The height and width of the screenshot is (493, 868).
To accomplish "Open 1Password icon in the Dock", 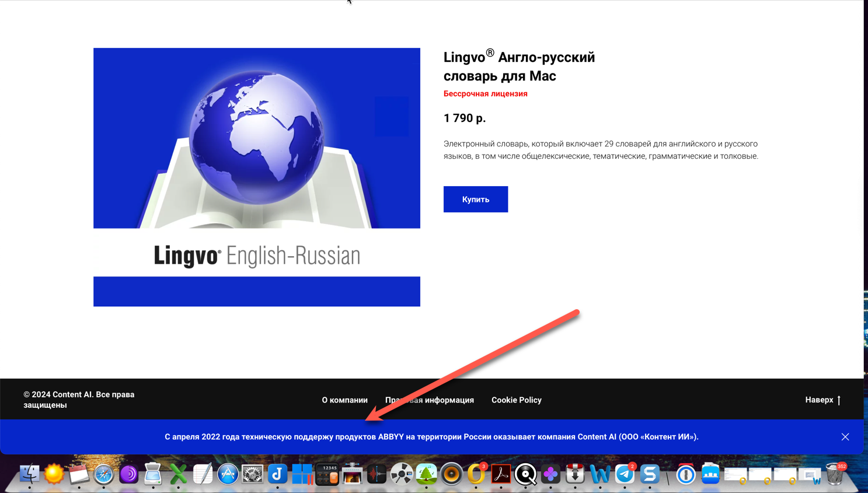I will click(x=686, y=474).
